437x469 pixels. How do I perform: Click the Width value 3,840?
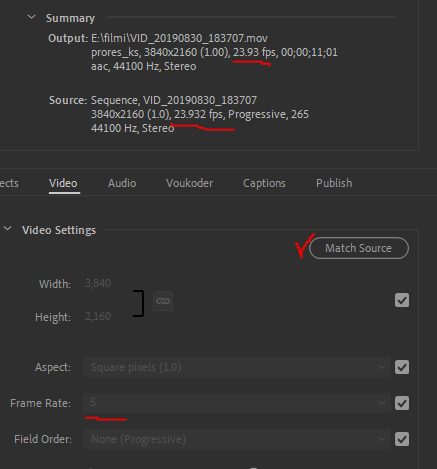pyautogui.click(x=98, y=283)
